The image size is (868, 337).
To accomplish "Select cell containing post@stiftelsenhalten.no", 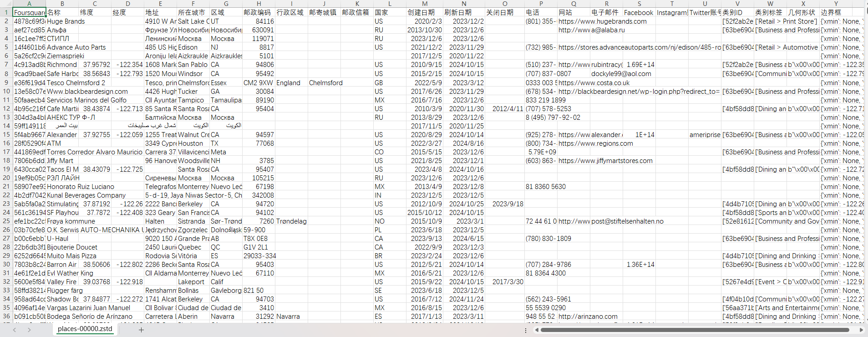I will [x=627, y=221].
